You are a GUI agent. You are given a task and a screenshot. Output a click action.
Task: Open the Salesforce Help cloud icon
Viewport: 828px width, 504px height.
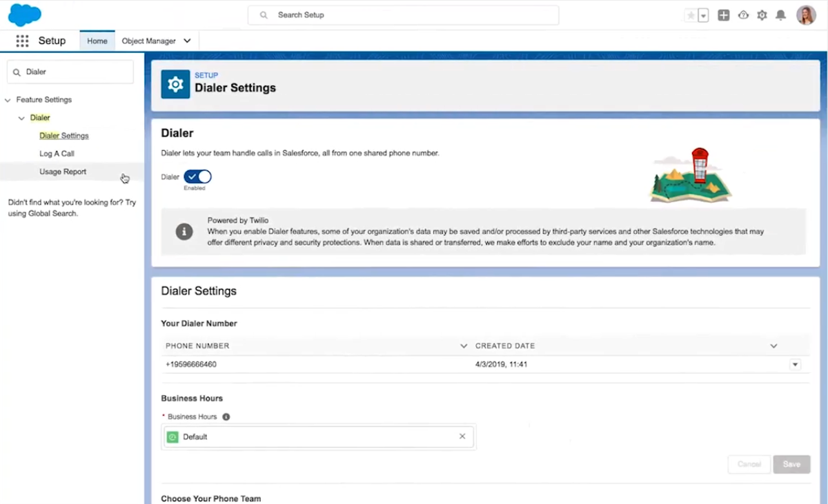pos(743,15)
